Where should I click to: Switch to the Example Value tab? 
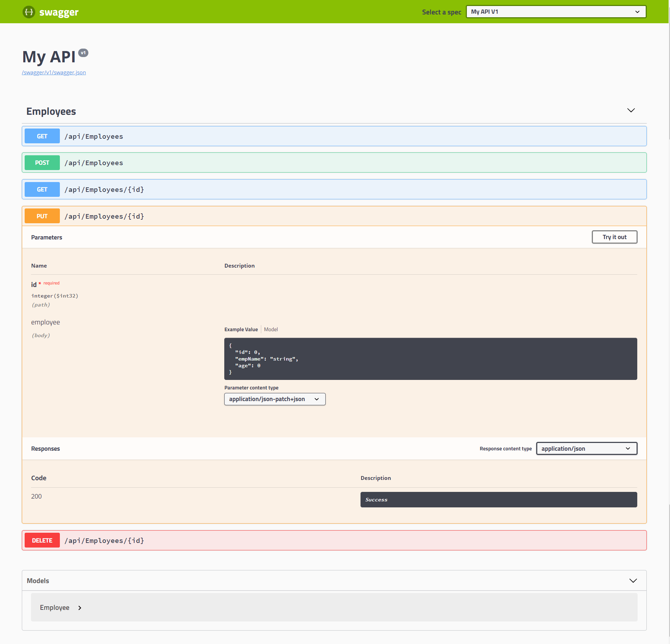[x=241, y=330]
